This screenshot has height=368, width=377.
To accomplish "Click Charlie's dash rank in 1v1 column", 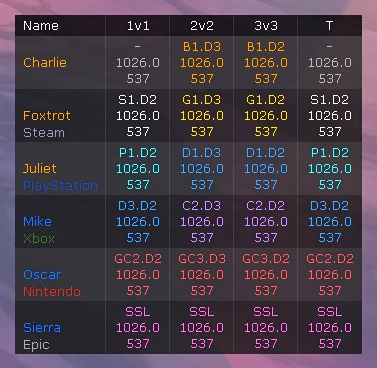I will [x=138, y=47].
